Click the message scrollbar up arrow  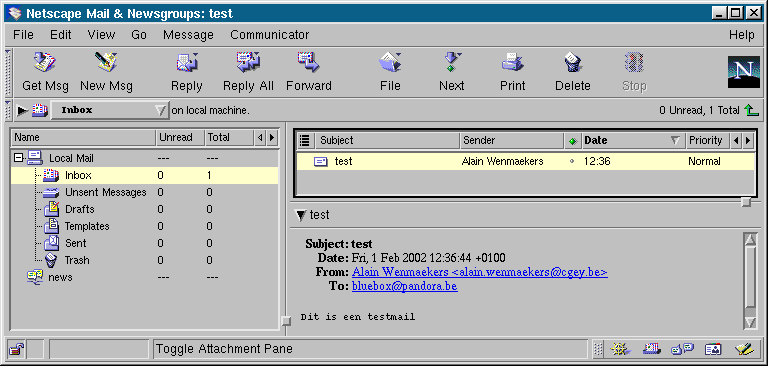coord(750,240)
